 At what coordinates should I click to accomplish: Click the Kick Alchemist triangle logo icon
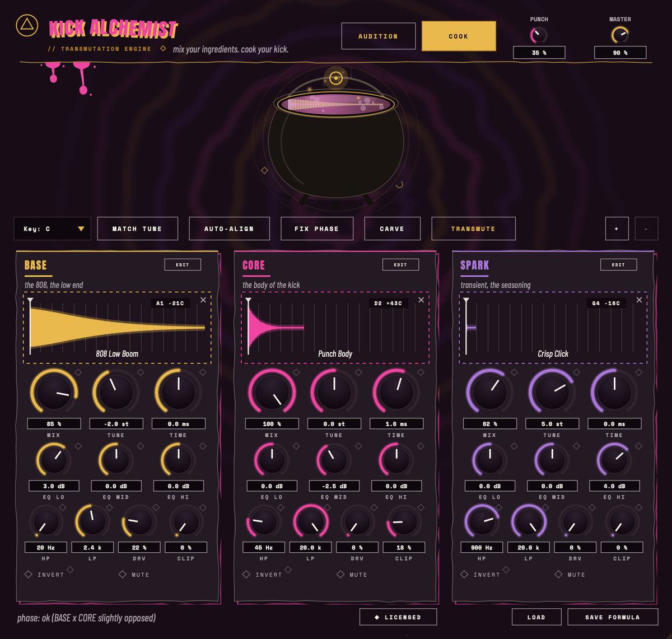(x=27, y=25)
